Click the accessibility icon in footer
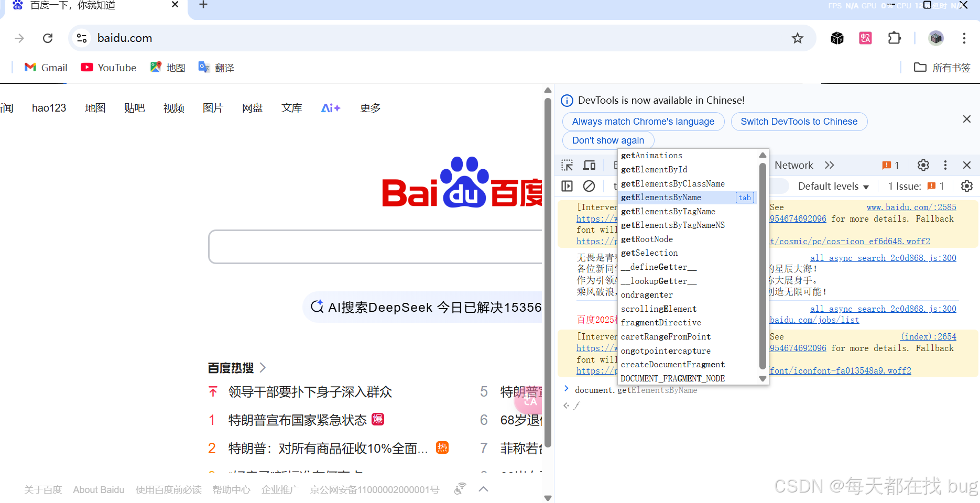Viewport: 980px width, 503px height. point(460,489)
